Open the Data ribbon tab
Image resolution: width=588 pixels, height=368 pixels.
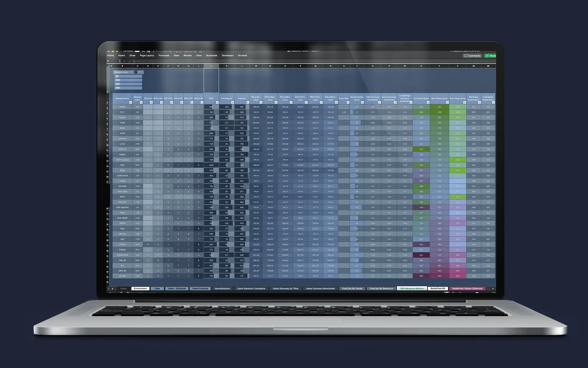tap(176, 56)
